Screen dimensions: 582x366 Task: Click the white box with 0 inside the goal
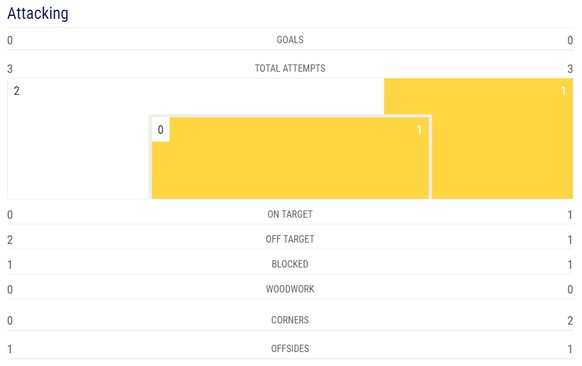[160, 130]
